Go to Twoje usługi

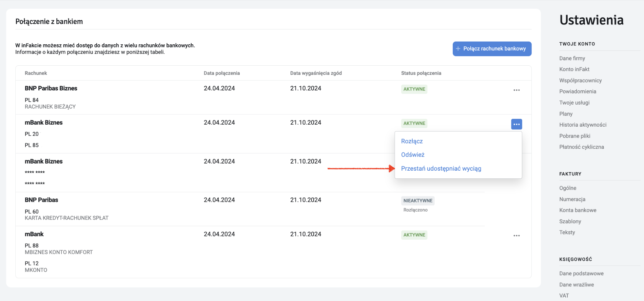[574, 103]
